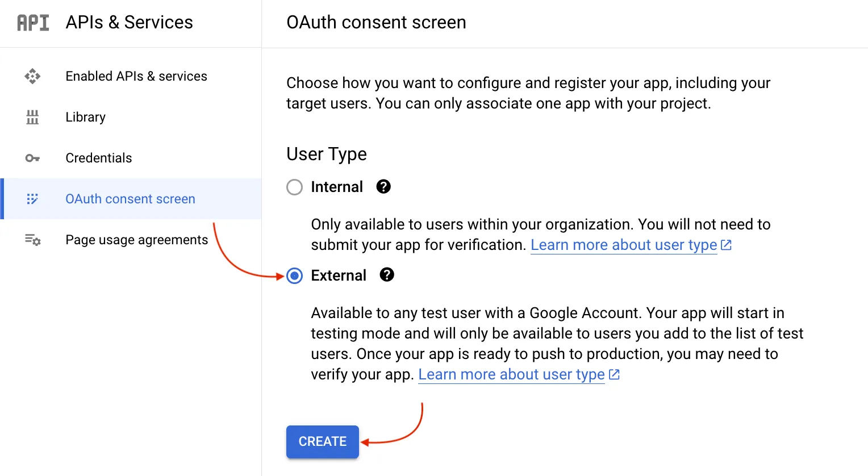The image size is (868, 476).
Task: Open the Credentials menu item
Action: (131, 158)
